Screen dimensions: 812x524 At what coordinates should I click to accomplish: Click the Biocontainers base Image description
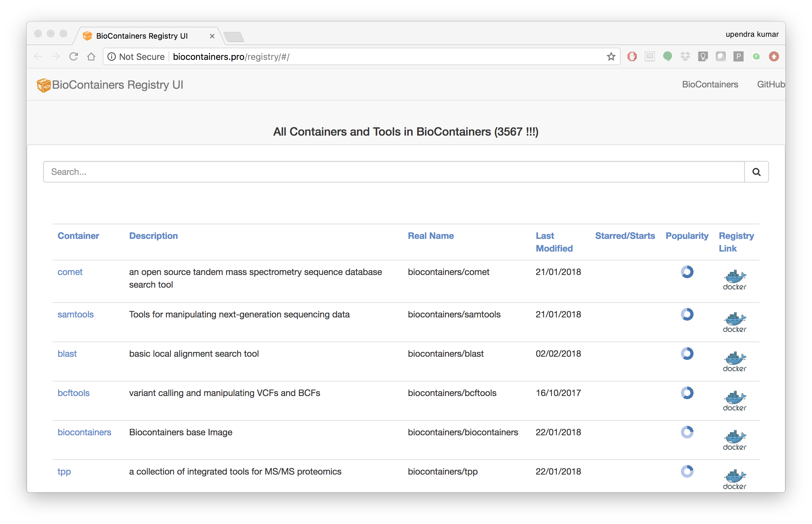point(181,432)
